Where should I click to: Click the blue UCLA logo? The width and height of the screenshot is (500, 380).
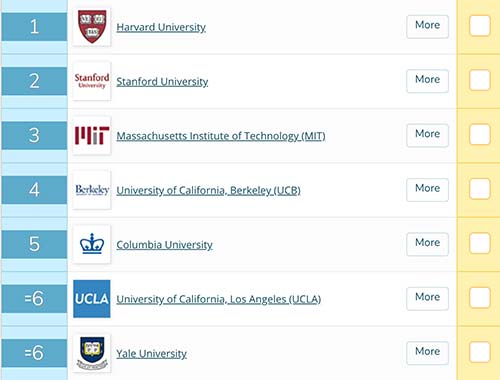pos(92,299)
